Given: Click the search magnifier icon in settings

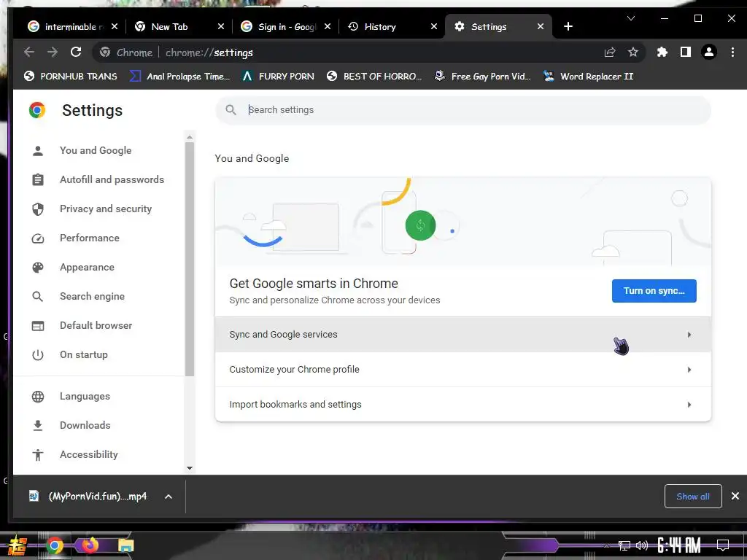Looking at the screenshot, I should coord(231,110).
